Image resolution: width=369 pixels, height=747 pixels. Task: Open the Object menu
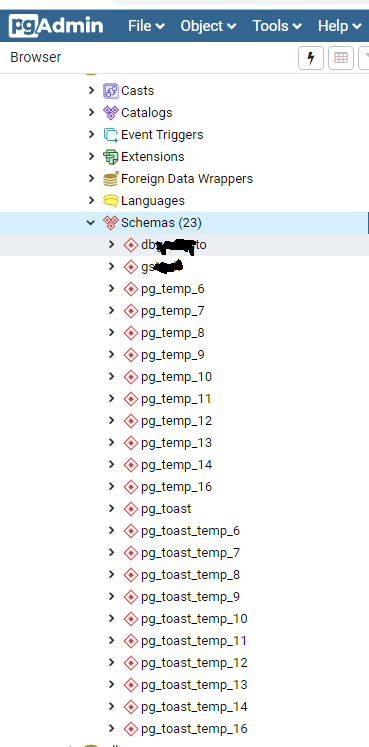(x=208, y=26)
